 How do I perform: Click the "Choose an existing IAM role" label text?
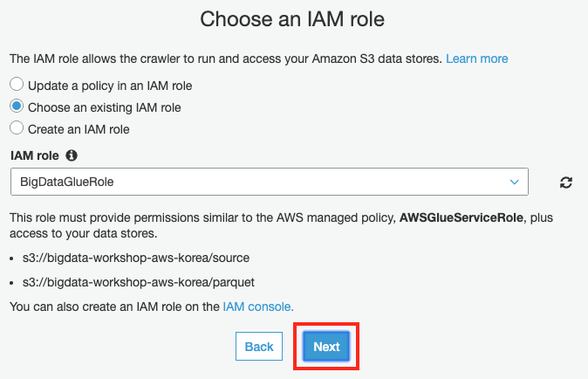point(105,108)
